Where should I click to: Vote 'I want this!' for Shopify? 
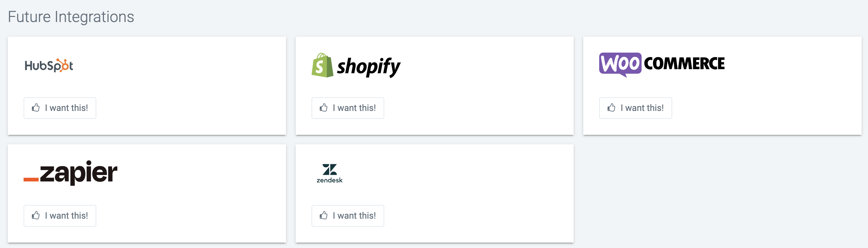tap(348, 108)
